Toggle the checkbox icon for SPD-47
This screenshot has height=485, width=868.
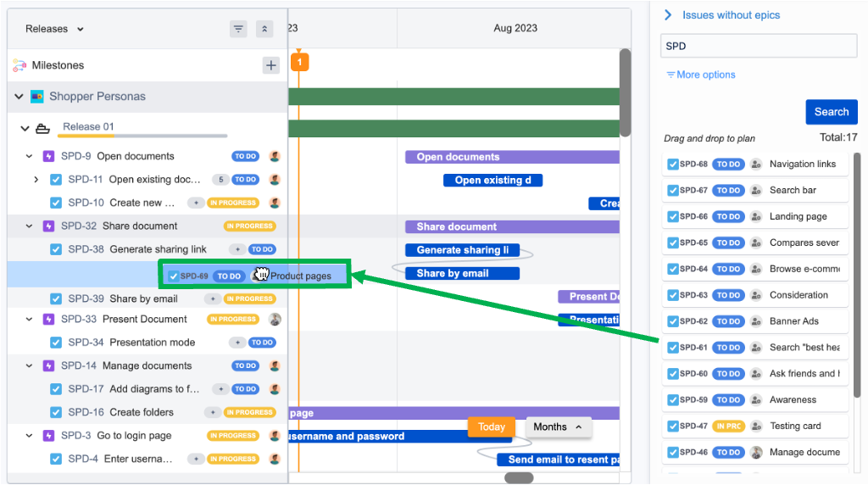(673, 426)
